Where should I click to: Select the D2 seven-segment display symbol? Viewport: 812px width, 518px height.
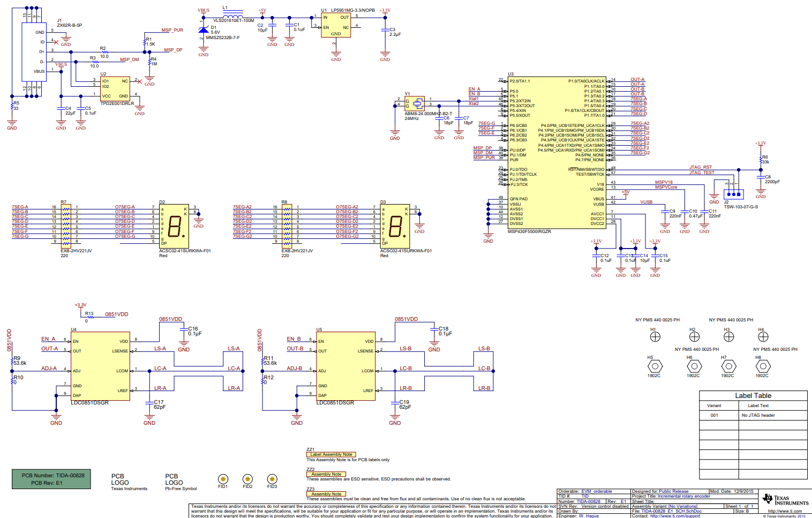click(x=174, y=226)
